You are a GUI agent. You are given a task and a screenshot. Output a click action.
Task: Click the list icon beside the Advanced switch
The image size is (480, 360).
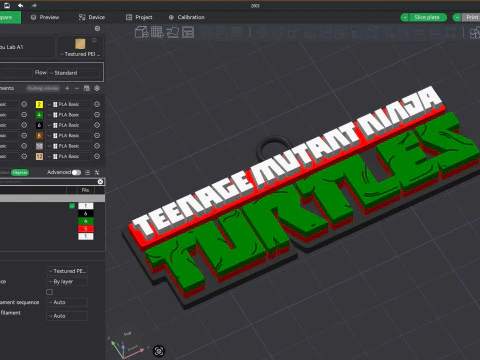coord(87,172)
